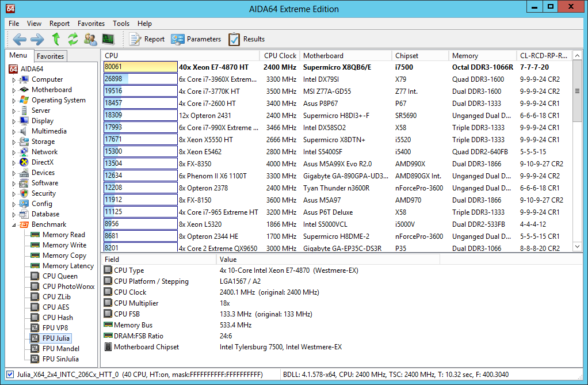This screenshot has width=588, height=385.
Task: Collapse the Benchmark tree node
Action: tap(14, 225)
